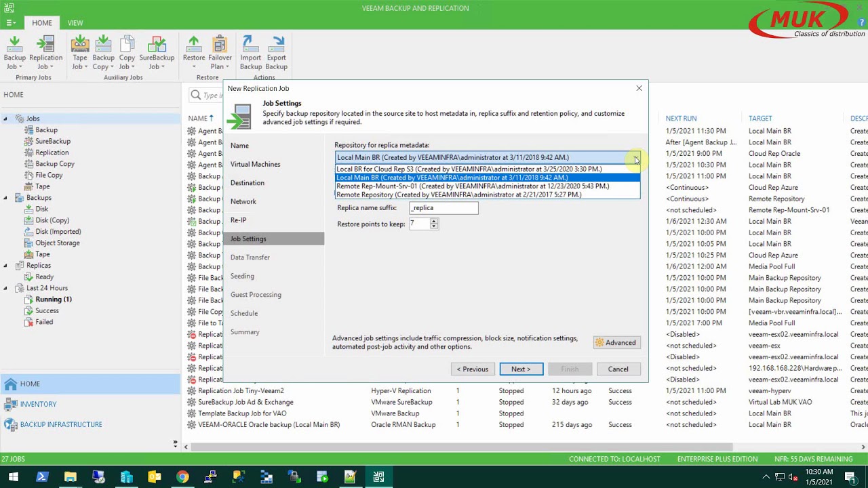The width and height of the screenshot is (868, 488).
Task: Click the Replica name suffix field
Action: [443, 208]
